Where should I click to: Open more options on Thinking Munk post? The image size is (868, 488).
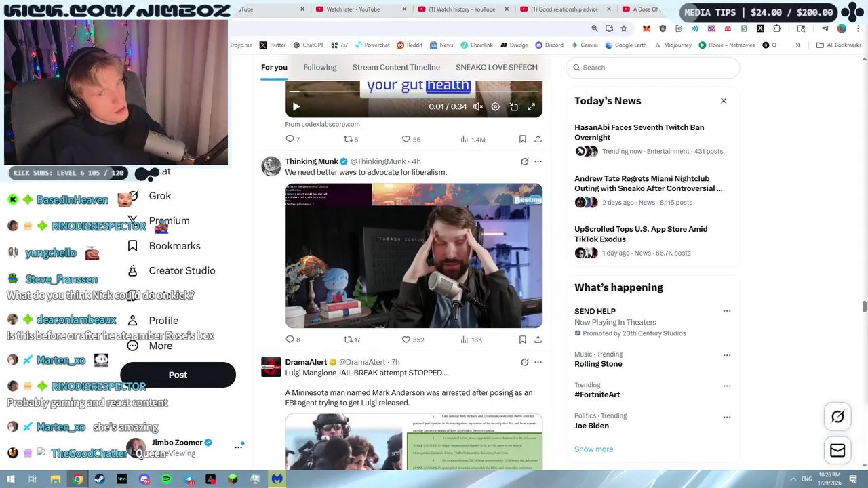pos(538,161)
